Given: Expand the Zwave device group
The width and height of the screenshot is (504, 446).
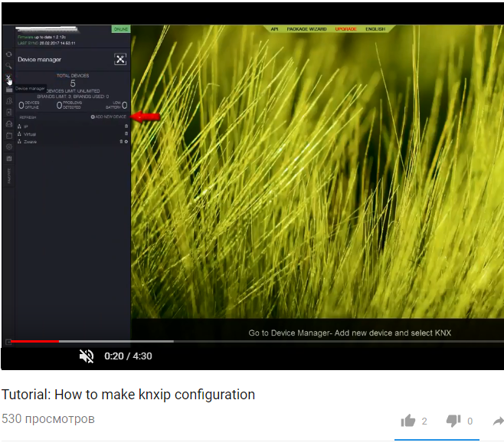Looking at the screenshot, I should (x=30, y=142).
